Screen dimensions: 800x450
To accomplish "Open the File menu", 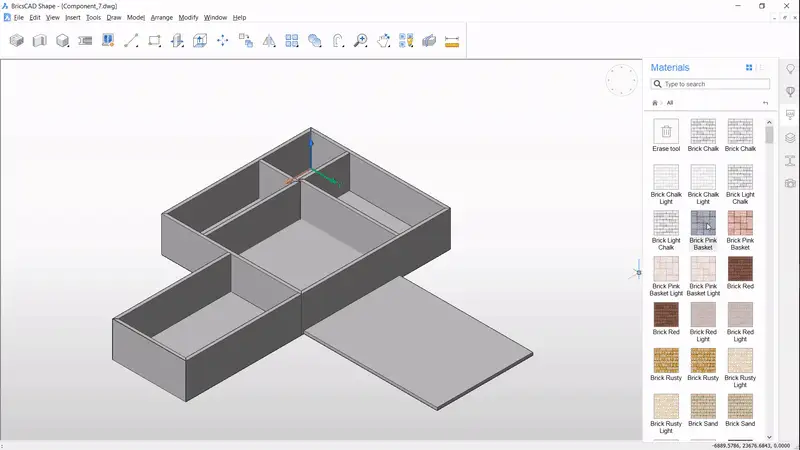I will click(x=19, y=17).
